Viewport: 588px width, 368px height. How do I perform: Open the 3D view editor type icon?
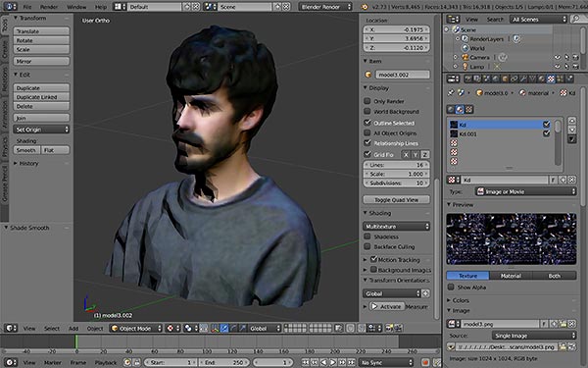[x=10, y=328]
